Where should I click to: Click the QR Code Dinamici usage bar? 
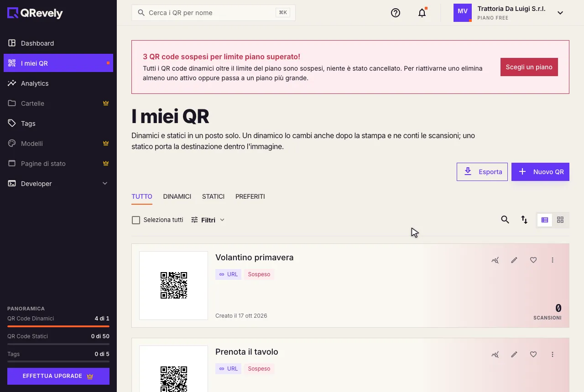point(58,326)
